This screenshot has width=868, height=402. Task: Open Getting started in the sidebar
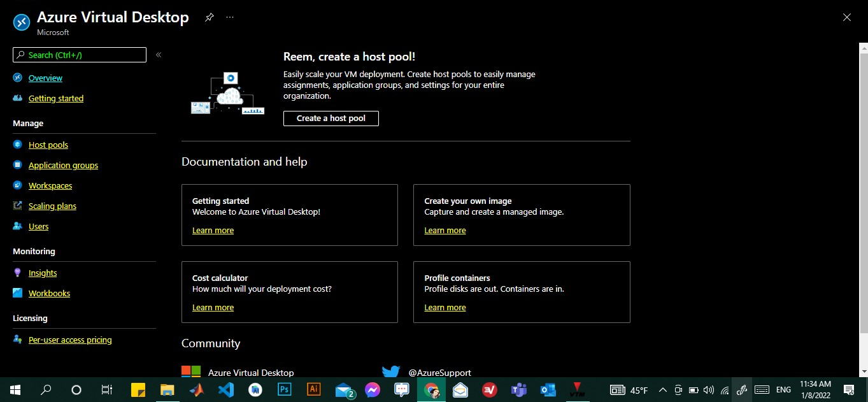tap(56, 98)
